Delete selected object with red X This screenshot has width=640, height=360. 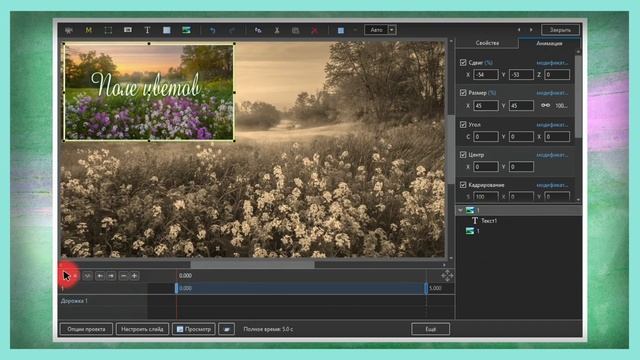coord(314,30)
